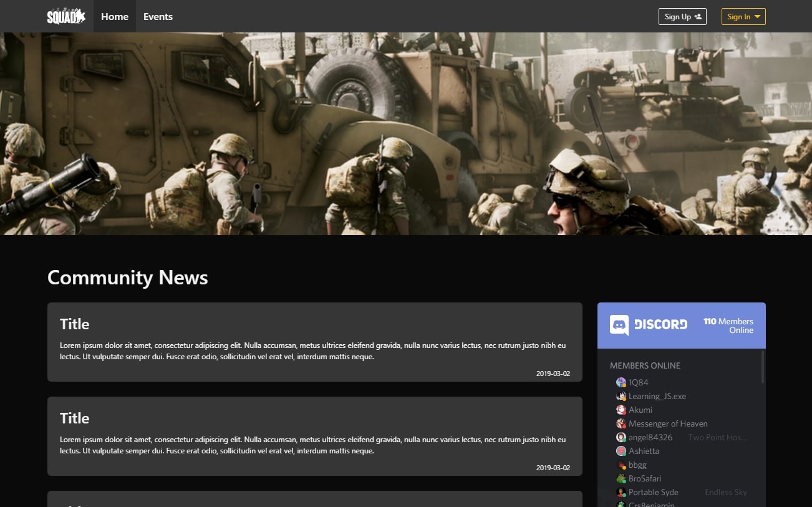Click the DISCORD wordmark in widget header

click(x=660, y=324)
